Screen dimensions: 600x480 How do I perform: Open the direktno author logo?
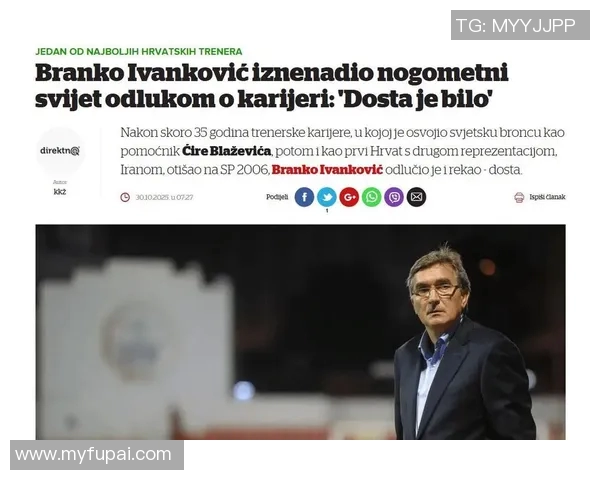[x=60, y=151]
